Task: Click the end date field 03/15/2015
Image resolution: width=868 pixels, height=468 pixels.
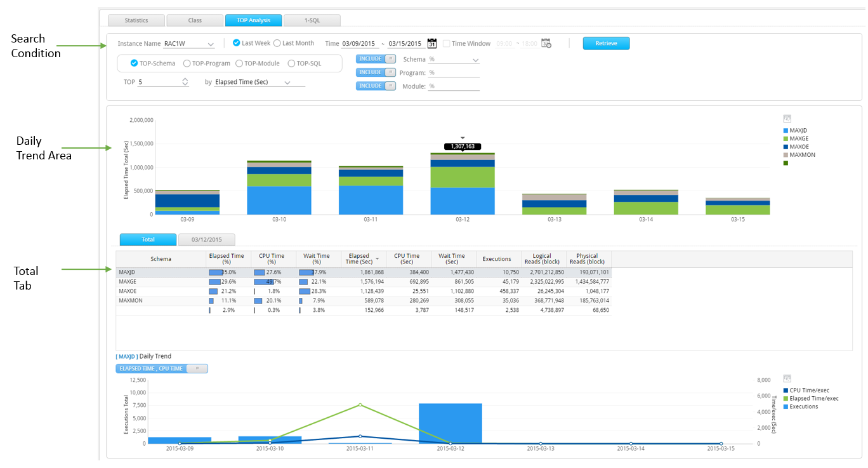Action: click(x=406, y=44)
